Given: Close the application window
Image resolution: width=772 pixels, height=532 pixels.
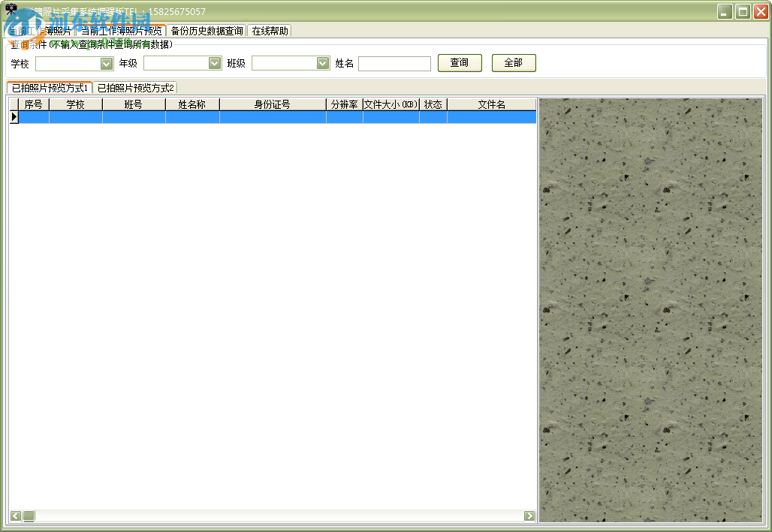Looking at the screenshot, I should point(761,11).
